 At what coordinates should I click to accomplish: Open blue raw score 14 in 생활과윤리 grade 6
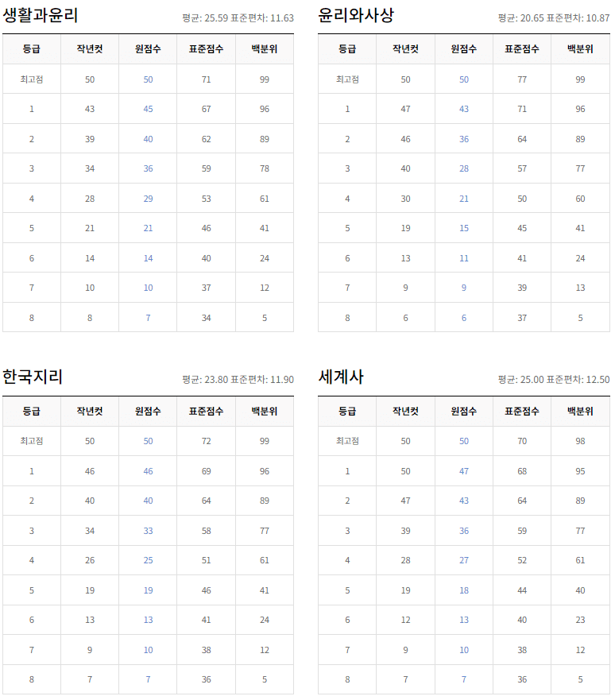(148, 258)
